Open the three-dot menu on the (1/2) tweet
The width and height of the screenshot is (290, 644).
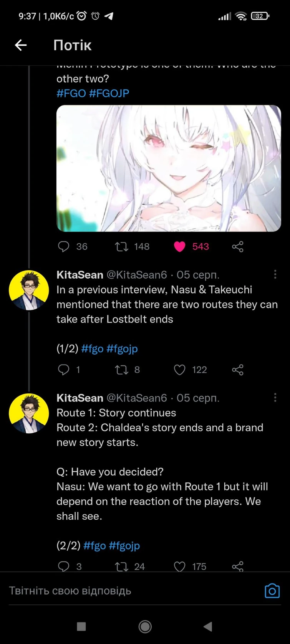tap(275, 274)
